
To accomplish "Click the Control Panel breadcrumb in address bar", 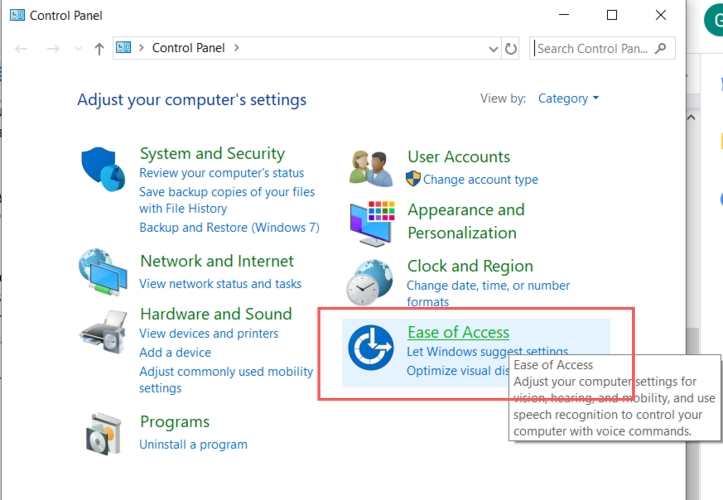I will pyautogui.click(x=188, y=48).
